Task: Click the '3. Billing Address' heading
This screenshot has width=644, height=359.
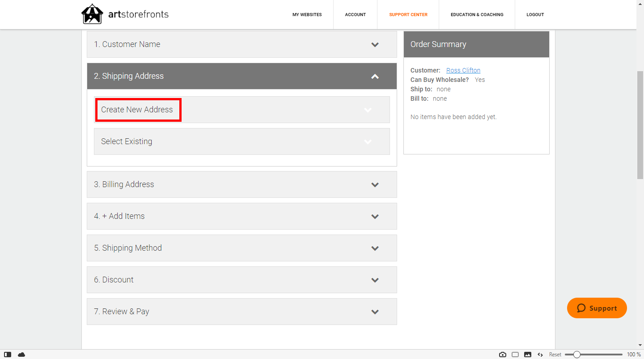Action: tap(124, 184)
